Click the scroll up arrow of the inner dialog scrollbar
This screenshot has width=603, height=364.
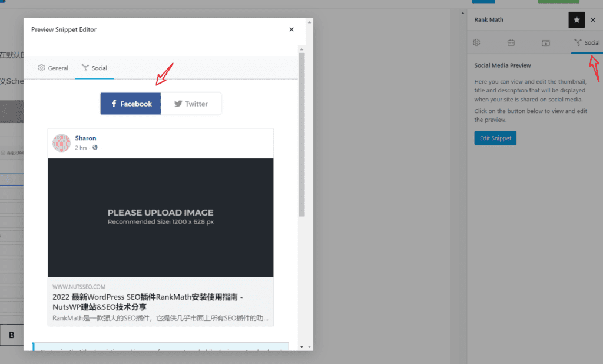(302, 49)
